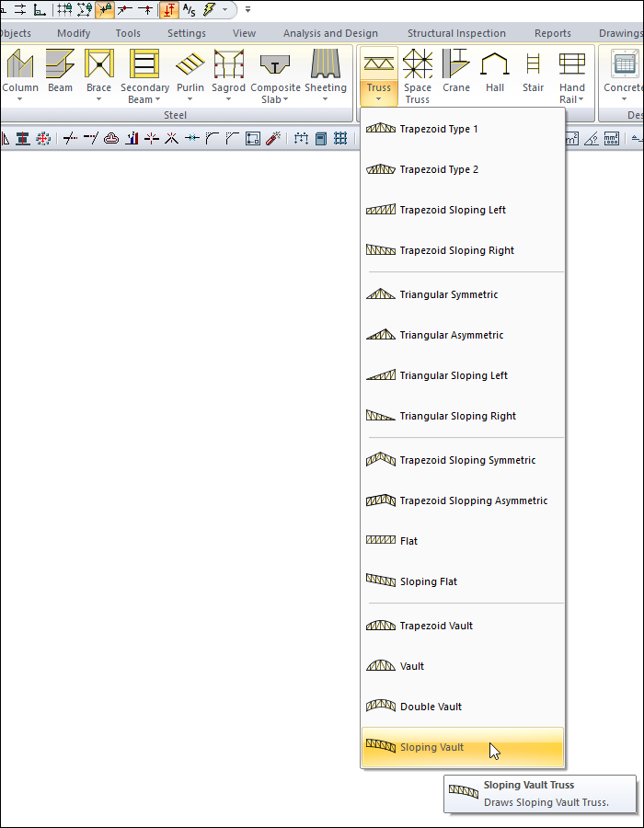Screen dimensions: 644x828
Task: Open the quick-access toolbar customize arrow
Action: tap(247, 9)
